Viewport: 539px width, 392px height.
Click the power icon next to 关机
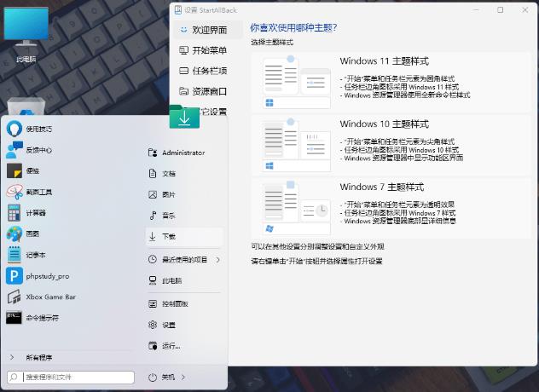[x=153, y=378]
